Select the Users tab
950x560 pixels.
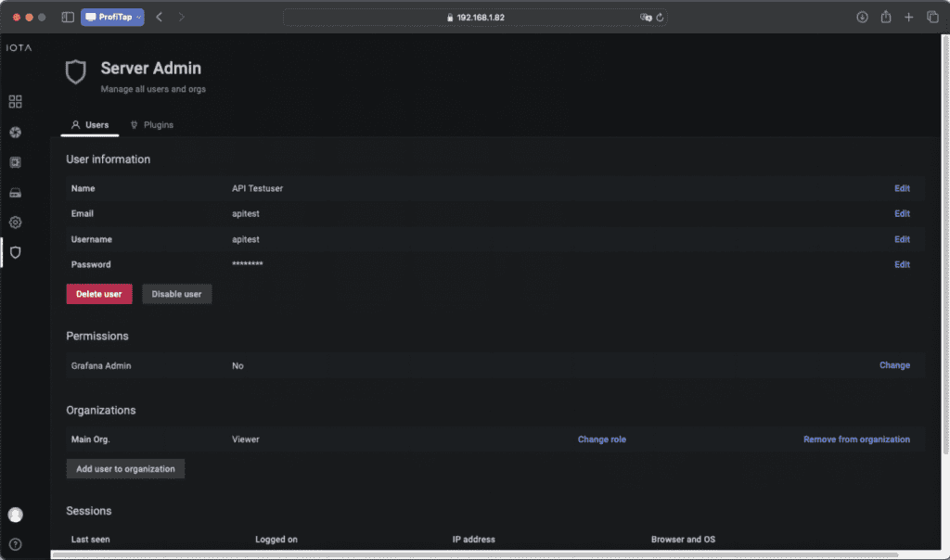[x=90, y=125]
